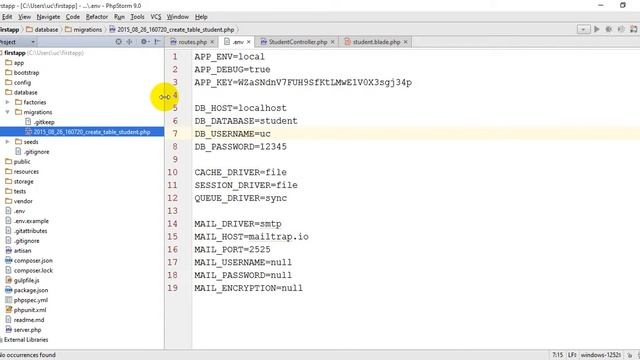The width and height of the screenshot is (640, 360).
Task: Collapse the migrations folder arrow
Action: 7,112
